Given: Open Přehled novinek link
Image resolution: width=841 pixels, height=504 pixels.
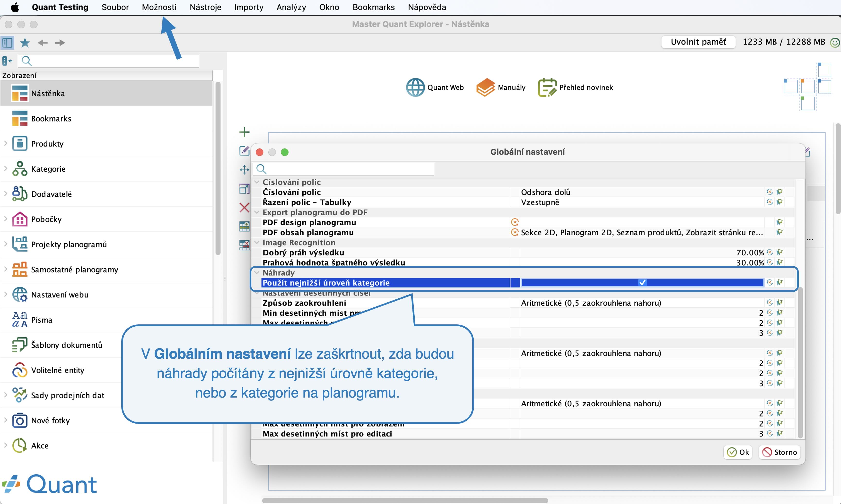Looking at the screenshot, I should (x=576, y=88).
